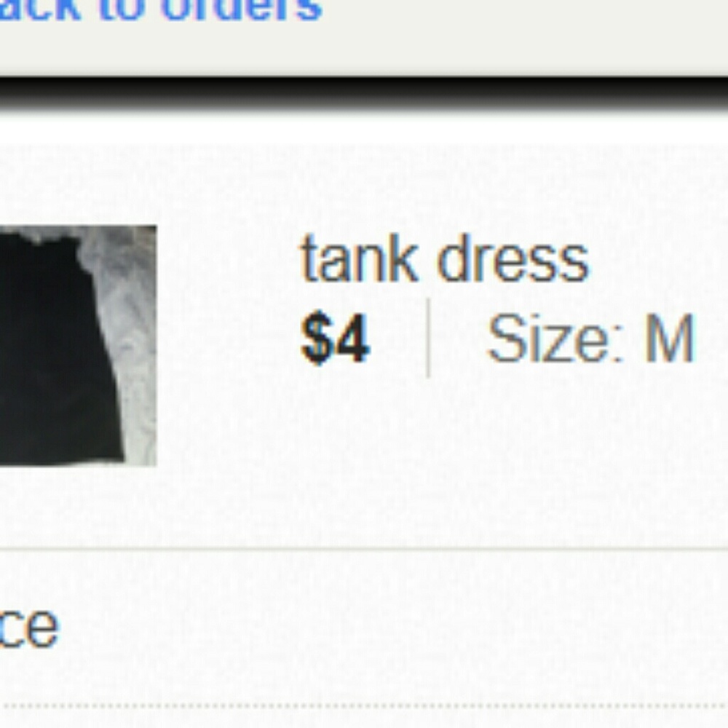Click the 'Size: M' label
The height and width of the screenshot is (728, 728).
590,338
